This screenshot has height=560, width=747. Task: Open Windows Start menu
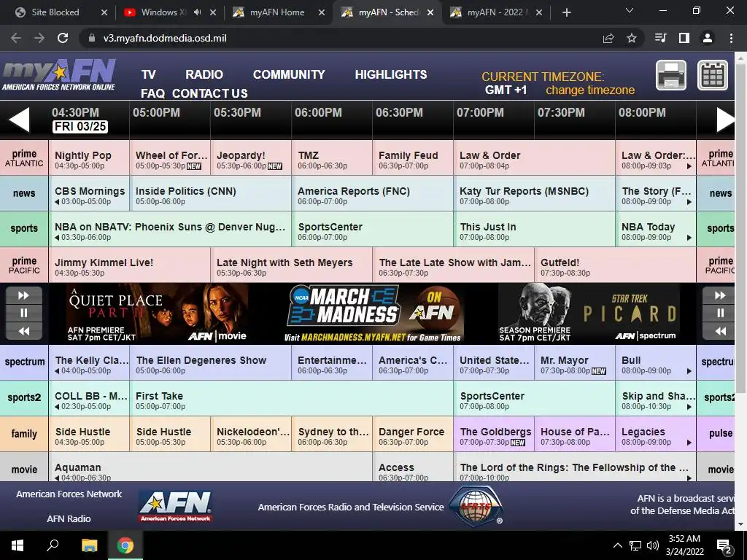click(x=18, y=545)
